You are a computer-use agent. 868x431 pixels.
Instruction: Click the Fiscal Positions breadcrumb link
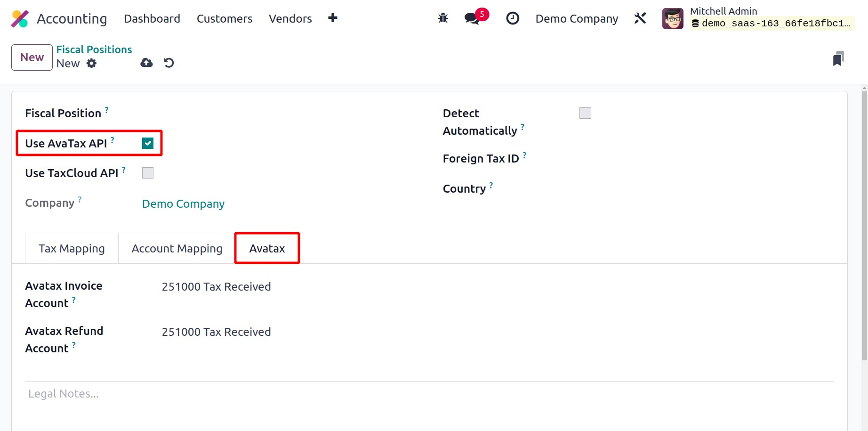(94, 49)
